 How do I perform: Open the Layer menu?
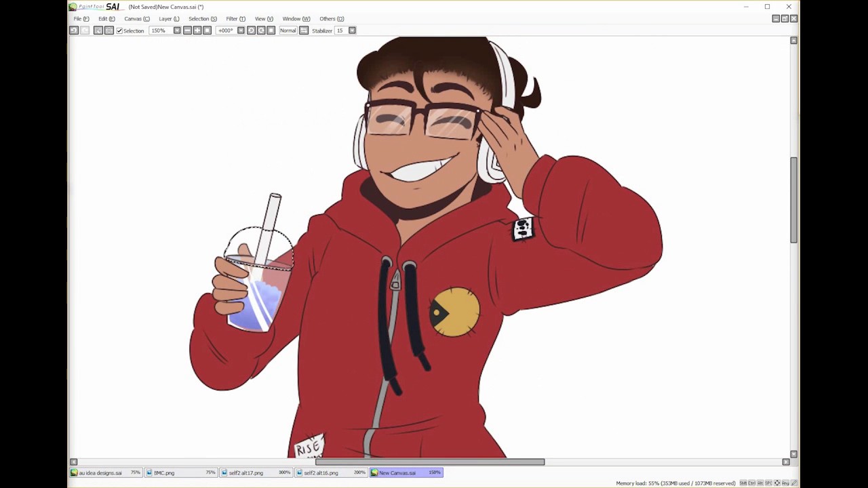169,19
